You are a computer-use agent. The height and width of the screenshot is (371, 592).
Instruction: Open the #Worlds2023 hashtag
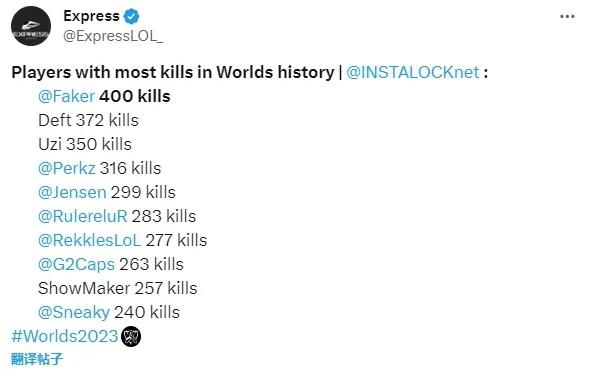(x=65, y=336)
